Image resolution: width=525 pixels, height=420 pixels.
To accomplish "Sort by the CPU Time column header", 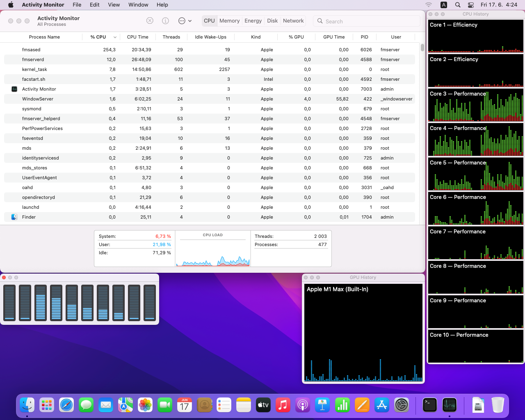I will tap(137, 37).
